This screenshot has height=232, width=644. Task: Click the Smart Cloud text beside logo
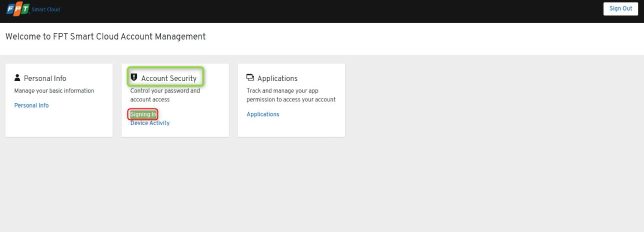point(46,9)
